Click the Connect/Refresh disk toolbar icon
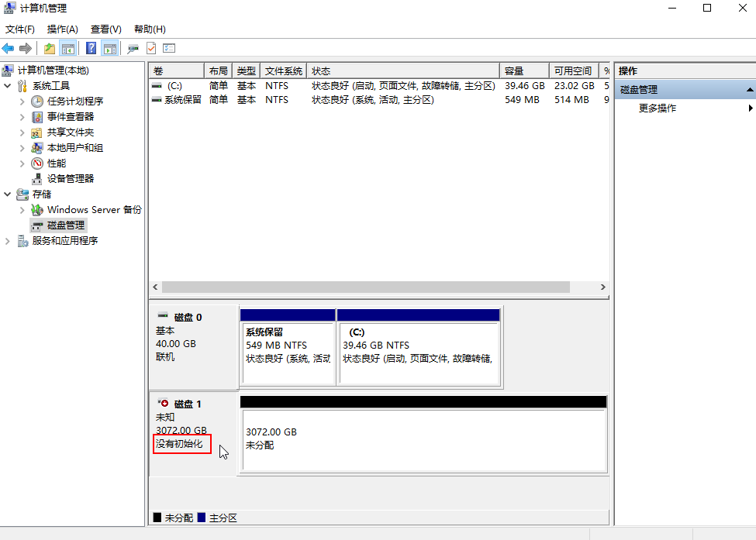This screenshot has width=756, height=540. tap(133, 48)
